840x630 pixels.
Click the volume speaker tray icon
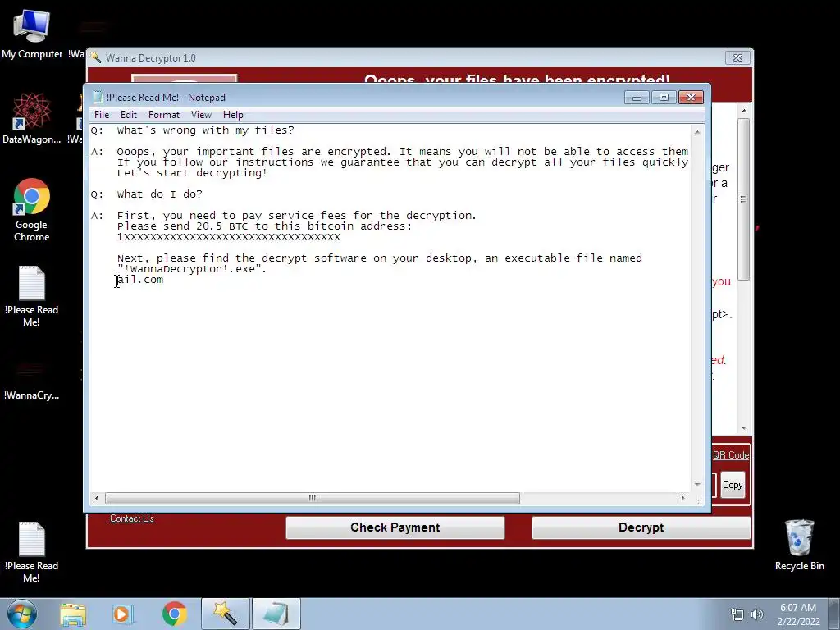756,614
